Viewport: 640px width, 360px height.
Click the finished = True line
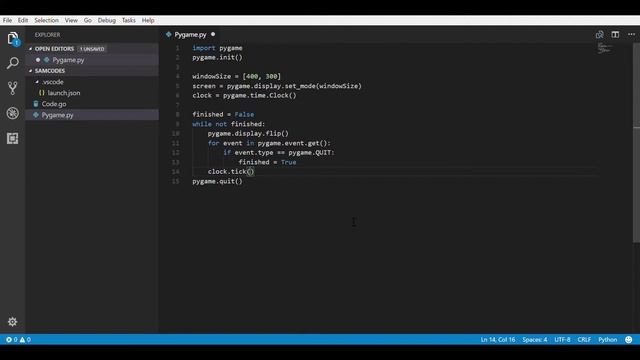click(267, 162)
